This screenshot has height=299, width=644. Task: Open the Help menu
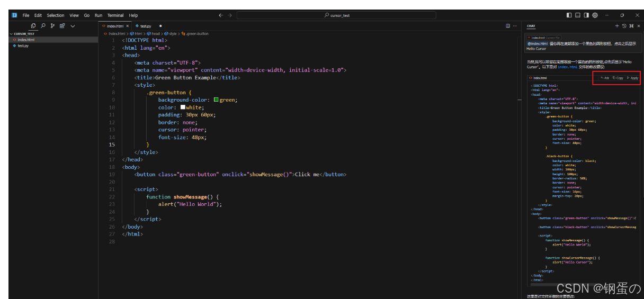pos(133,15)
